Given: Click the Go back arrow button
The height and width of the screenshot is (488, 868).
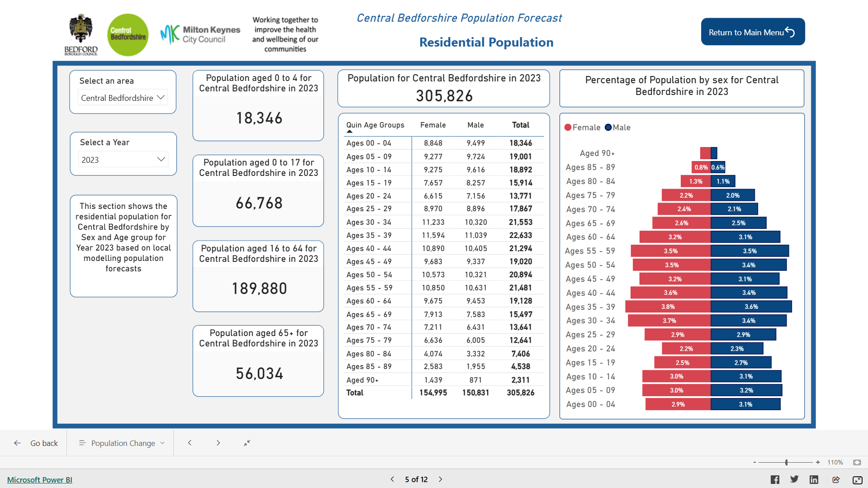Looking at the screenshot, I should click(x=36, y=443).
